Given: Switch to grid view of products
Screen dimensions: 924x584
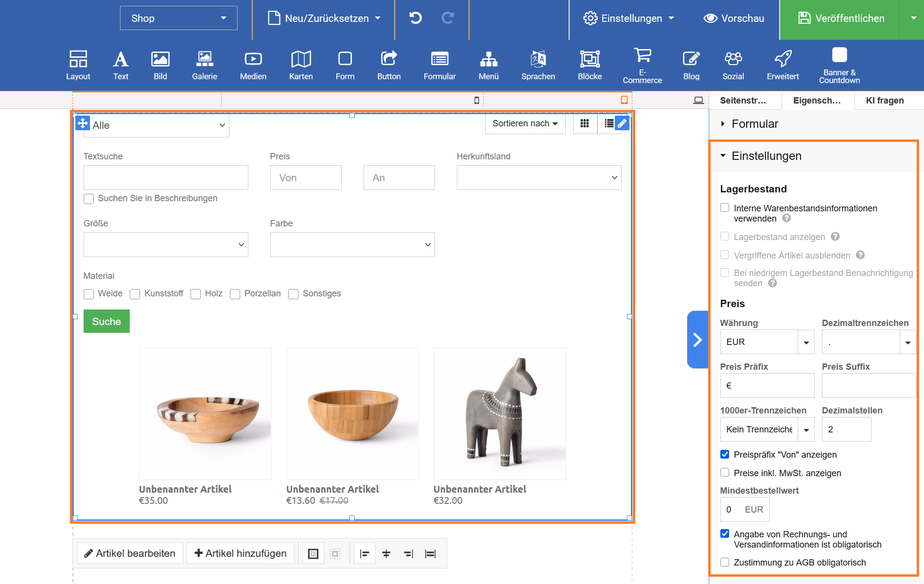Looking at the screenshot, I should [585, 123].
